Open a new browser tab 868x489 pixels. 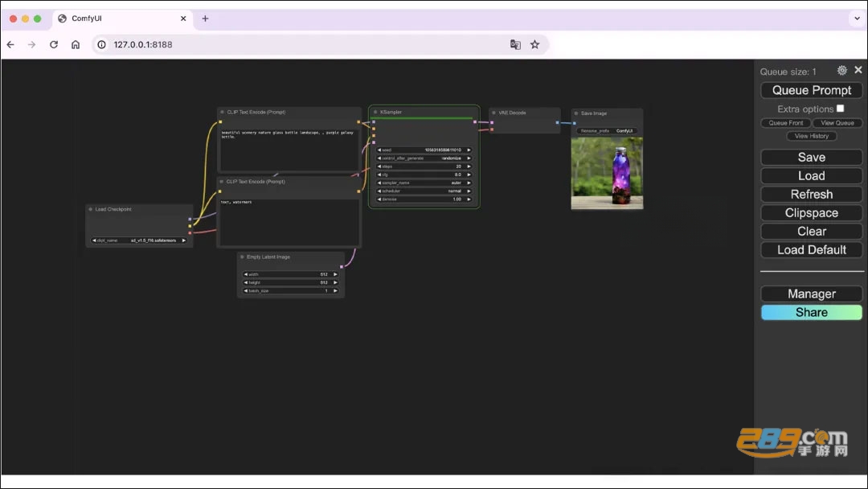pos(206,18)
